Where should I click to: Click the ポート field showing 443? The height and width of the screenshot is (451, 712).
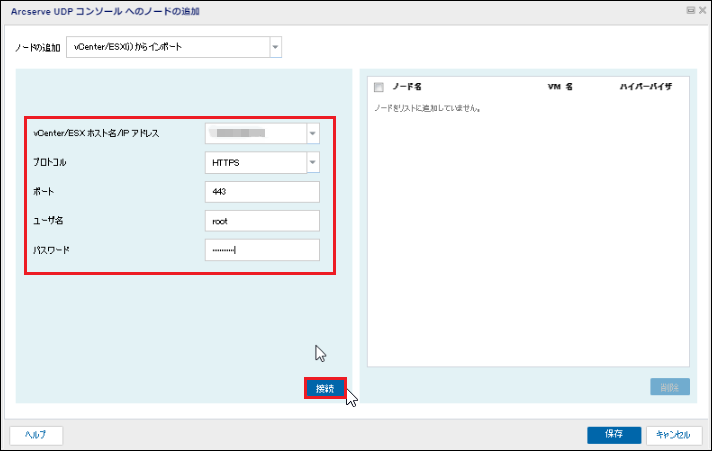[x=262, y=192]
